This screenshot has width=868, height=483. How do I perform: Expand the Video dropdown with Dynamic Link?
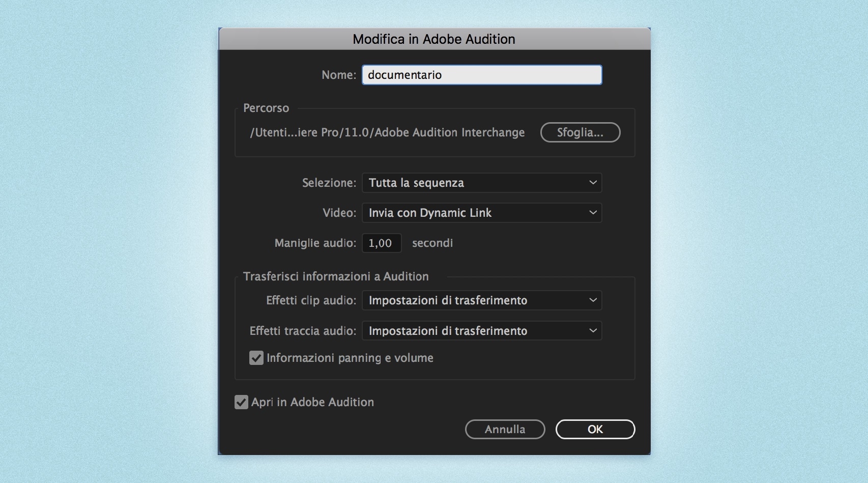[481, 213]
